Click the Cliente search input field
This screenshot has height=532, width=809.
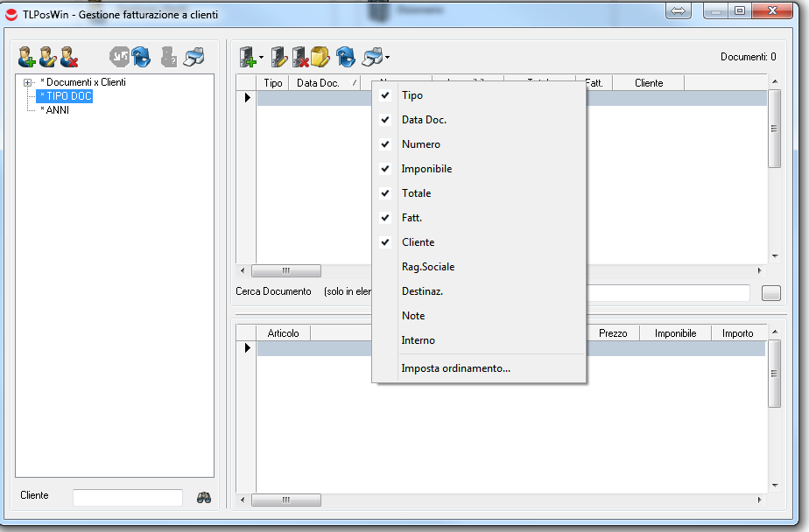click(x=128, y=497)
